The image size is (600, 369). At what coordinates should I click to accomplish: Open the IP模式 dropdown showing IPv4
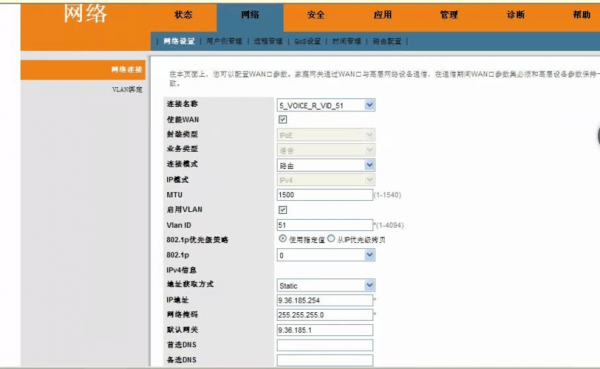pos(326,180)
